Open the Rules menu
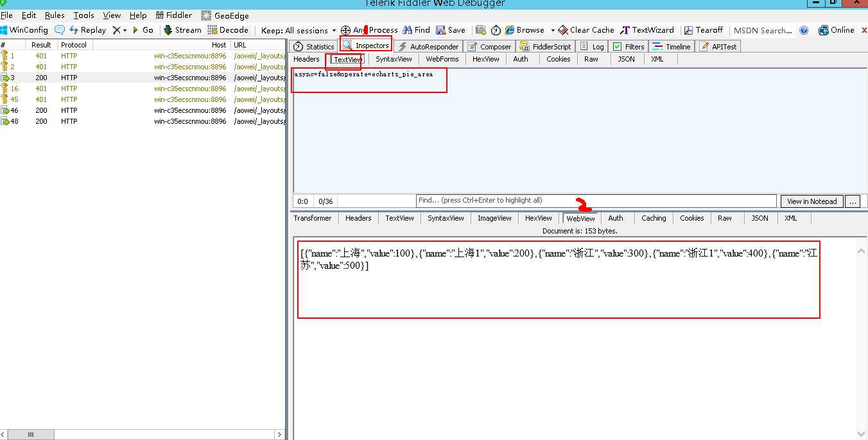 [55, 15]
